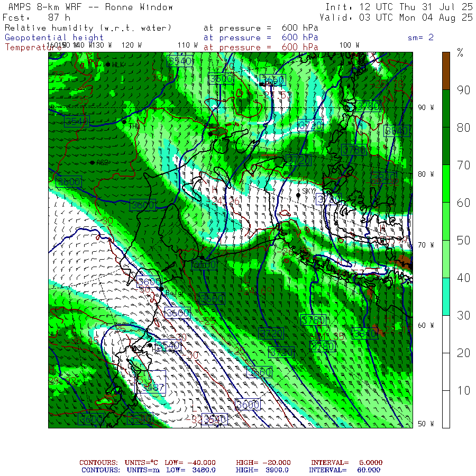
Task: Click the '50' tick label on legend
Action: pos(463,241)
